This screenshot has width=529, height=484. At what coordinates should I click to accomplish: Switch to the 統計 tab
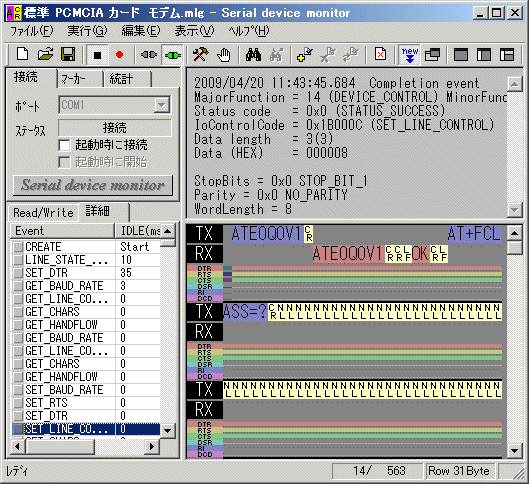coord(127,79)
